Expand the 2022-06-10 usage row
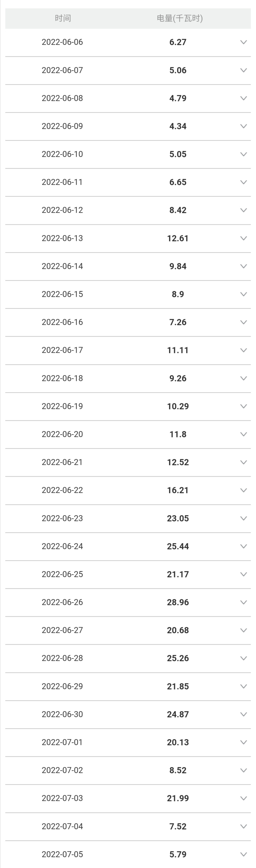 coord(243,154)
